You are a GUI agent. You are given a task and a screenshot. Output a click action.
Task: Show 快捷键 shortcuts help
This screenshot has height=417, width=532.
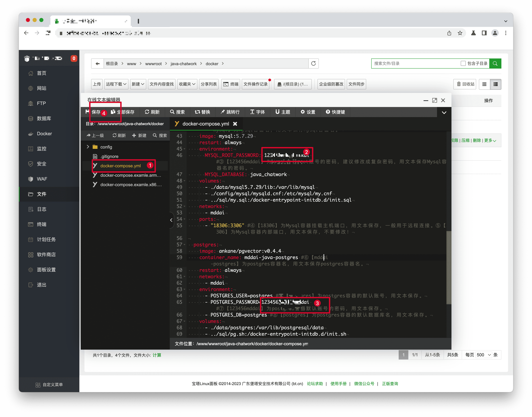coord(335,112)
